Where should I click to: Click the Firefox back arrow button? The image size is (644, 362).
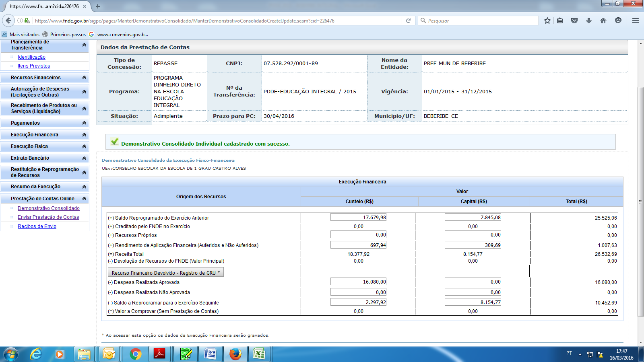8,21
